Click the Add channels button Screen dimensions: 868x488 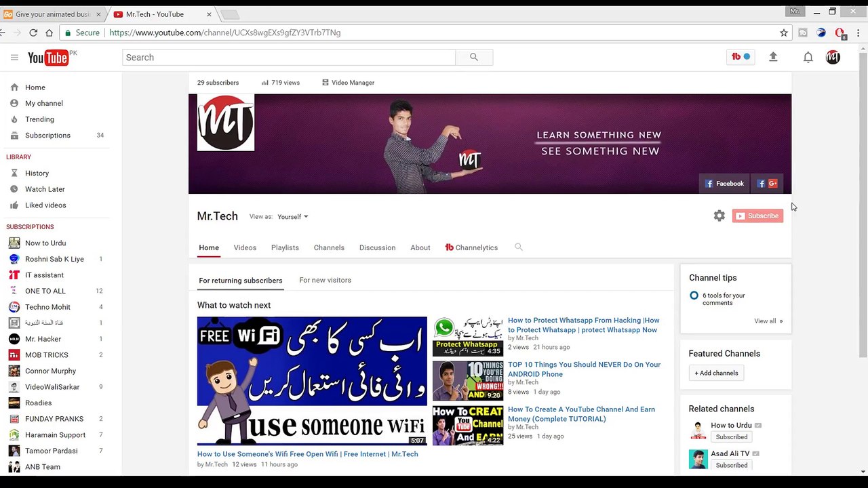point(716,373)
